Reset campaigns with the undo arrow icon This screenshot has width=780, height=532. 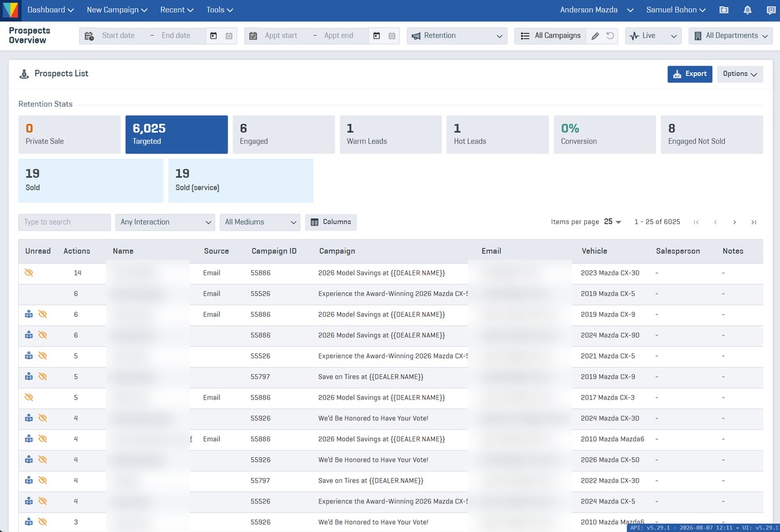click(610, 36)
